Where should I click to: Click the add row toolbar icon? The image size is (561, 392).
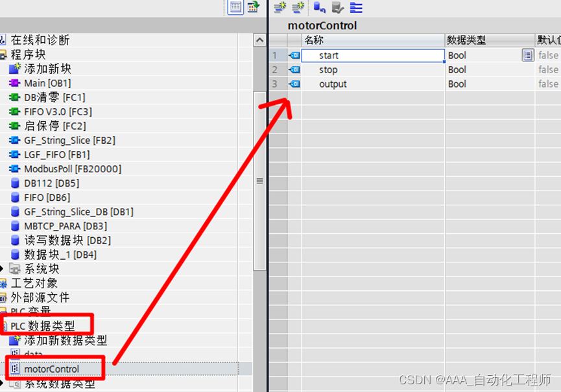pos(298,7)
